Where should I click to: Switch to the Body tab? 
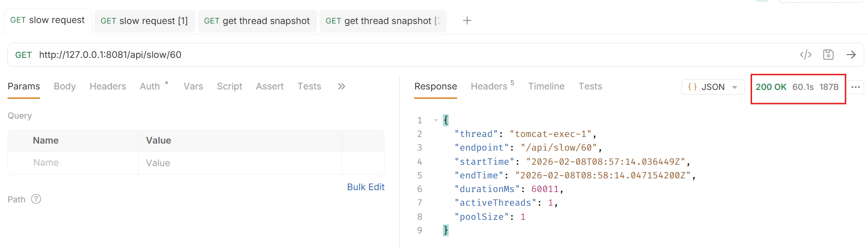click(x=65, y=86)
